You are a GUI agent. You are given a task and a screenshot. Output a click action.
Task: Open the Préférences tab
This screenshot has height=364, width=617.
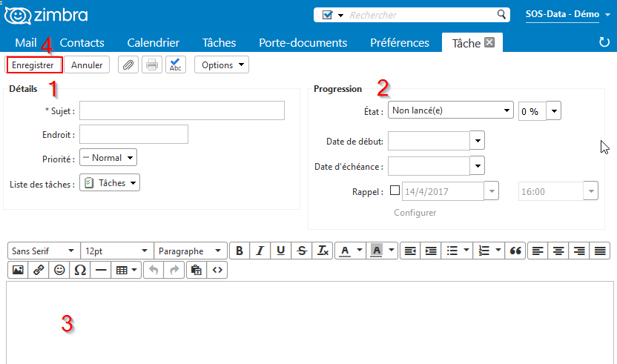pos(399,43)
